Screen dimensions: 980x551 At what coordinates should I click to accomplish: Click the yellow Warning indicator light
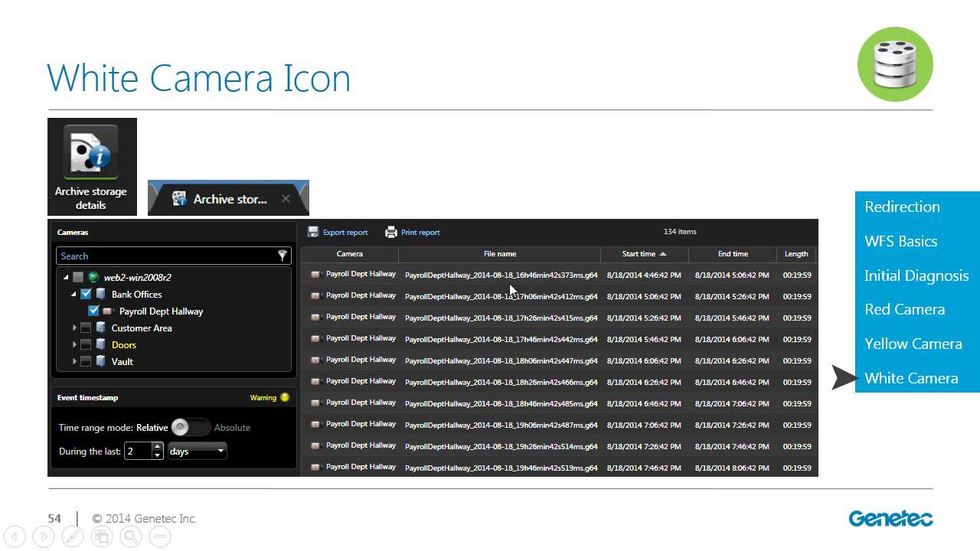[285, 397]
